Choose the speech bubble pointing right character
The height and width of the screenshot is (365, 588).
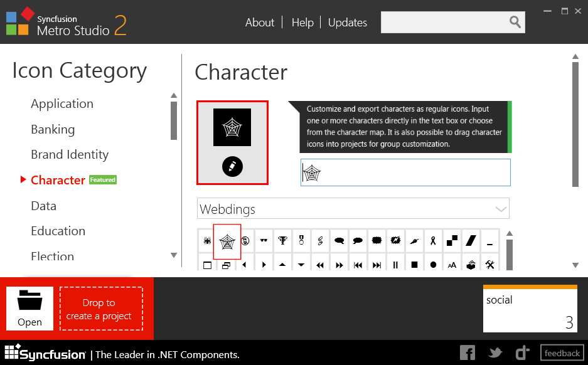click(x=339, y=241)
